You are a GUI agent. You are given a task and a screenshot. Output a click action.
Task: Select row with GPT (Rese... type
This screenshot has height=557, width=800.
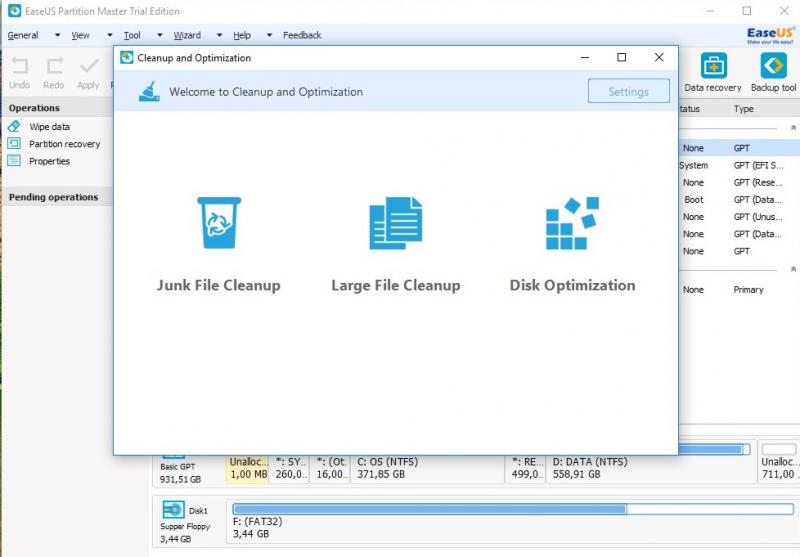[x=739, y=183]
